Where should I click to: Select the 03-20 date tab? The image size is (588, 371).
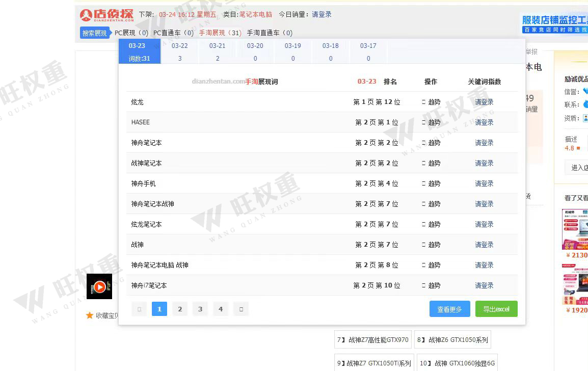coord(255,51)
